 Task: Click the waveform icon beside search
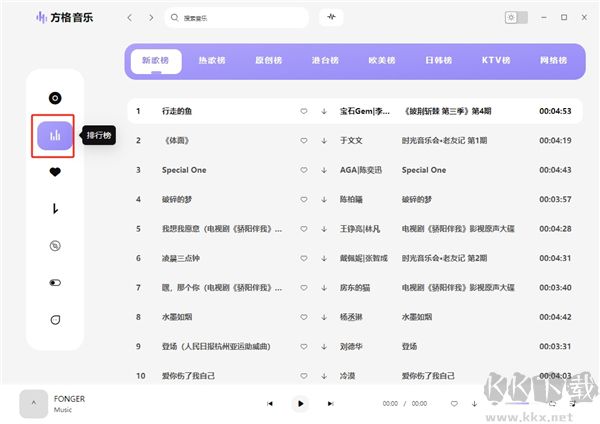pyautogui.click(x=331, y=17)
